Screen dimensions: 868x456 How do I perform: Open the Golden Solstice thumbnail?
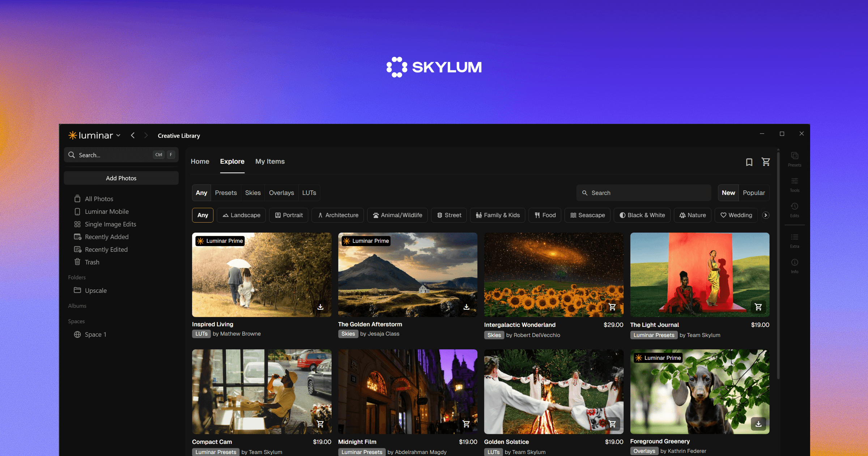click(x=554, y=392)
